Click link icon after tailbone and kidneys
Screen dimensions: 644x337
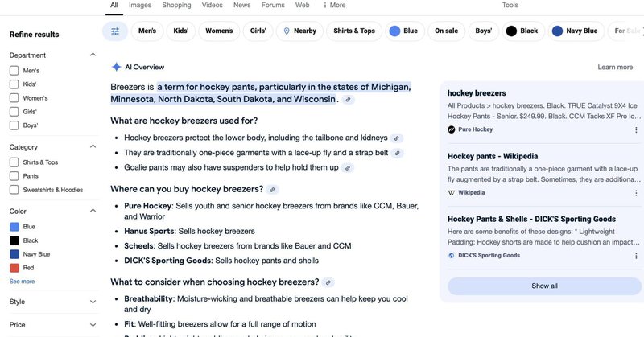(397, 138)
